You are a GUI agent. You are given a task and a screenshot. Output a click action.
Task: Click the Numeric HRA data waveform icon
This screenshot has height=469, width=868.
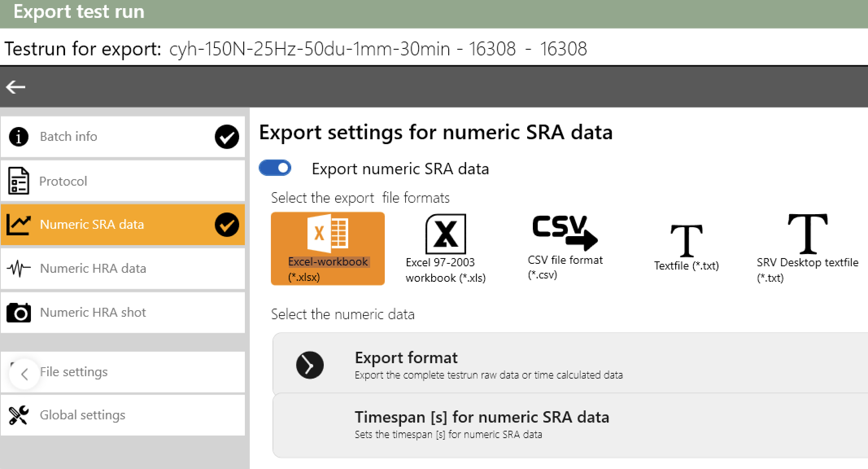coord(19,269)
